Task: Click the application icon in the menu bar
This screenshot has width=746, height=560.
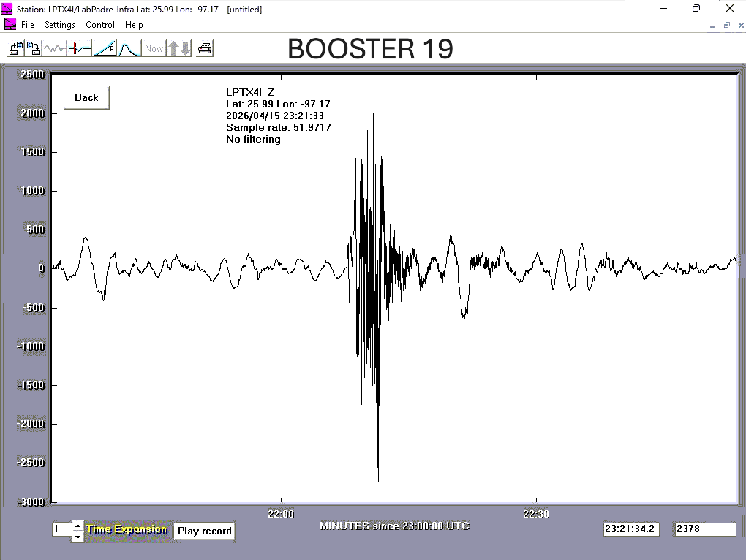Action: click(x=10, y=25)
